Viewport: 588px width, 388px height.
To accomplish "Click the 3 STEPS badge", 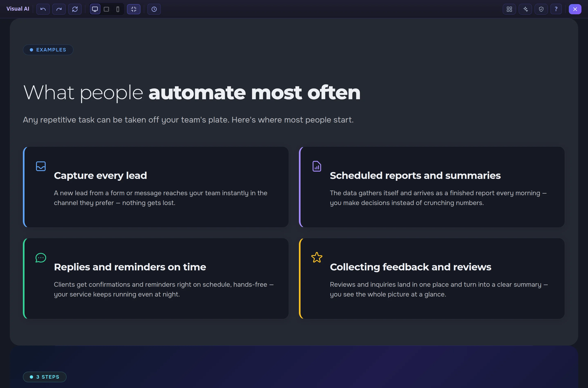I will [45, 377].
